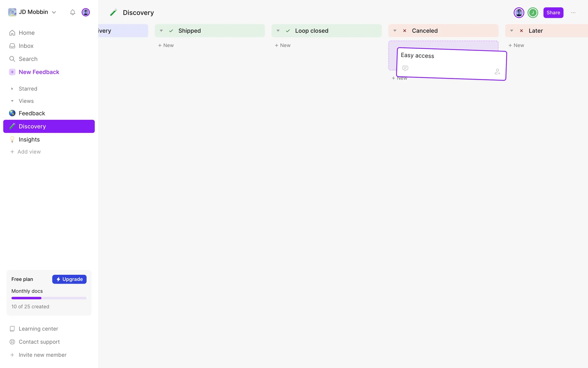Expand the Starred section
This screenshot has width=588, height=368.
click(12, 89)
